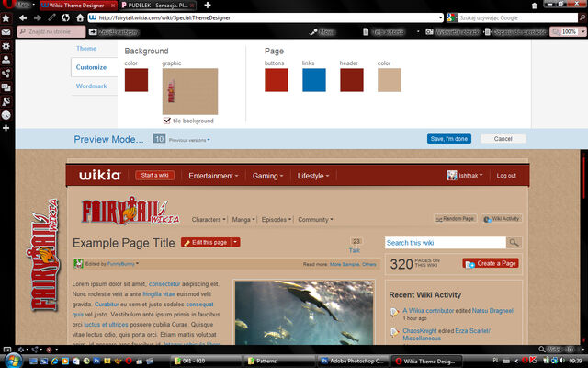Launch Internet Explorer from quick launch
Image resolution: width=588 pixels, height=368 pixels.
tap(55, 361)
